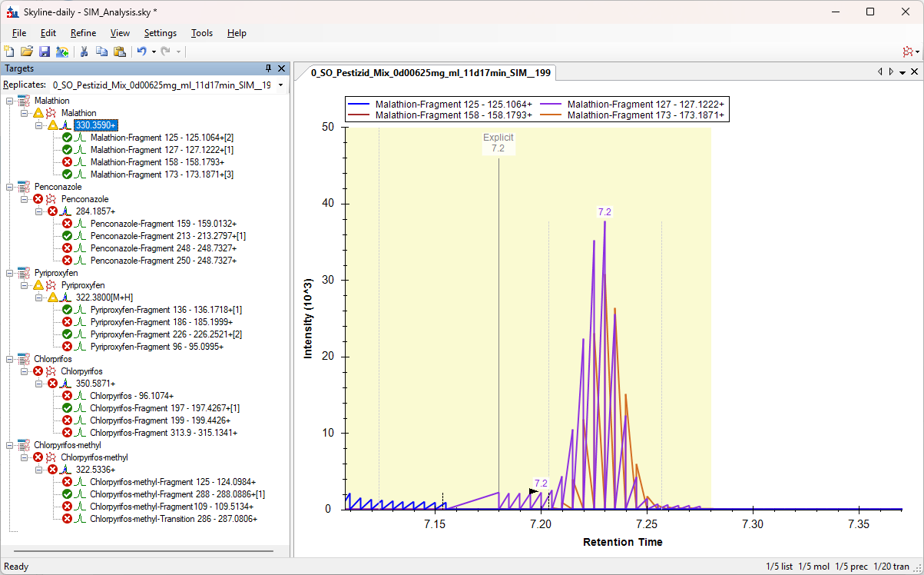Click the Copy icon in the toolbar
The height and width of the screenshot is (575, 924).
click(x=101, y=52)
